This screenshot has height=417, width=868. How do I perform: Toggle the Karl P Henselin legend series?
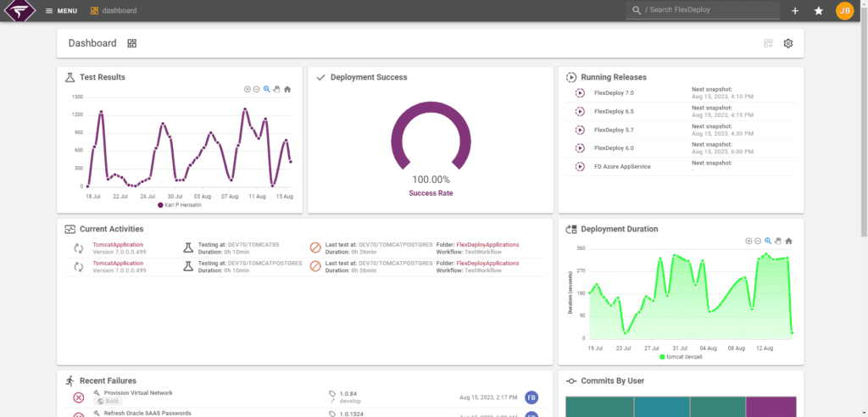click(179, 205)
